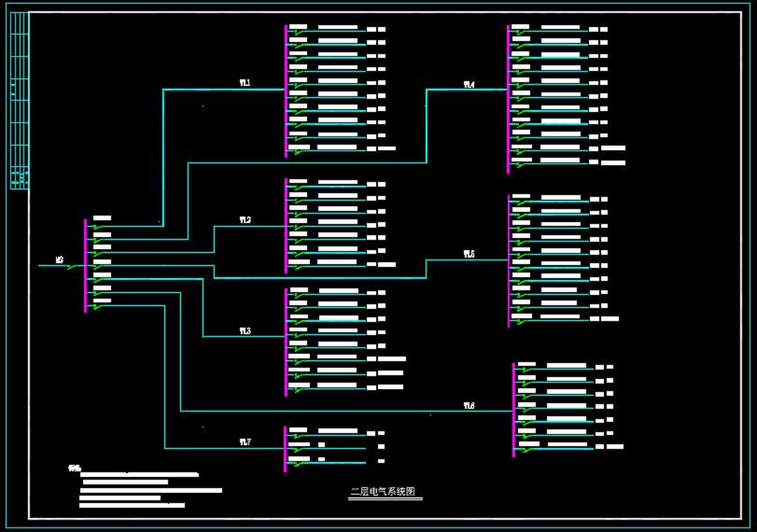Select the WL4 circuit label

coord(469,85)
